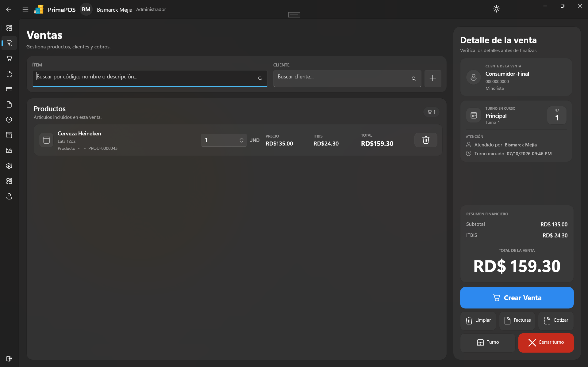The image size is (588, 367).
Task: Click the quantity field showing 1
Action: (x=224, y=140)
